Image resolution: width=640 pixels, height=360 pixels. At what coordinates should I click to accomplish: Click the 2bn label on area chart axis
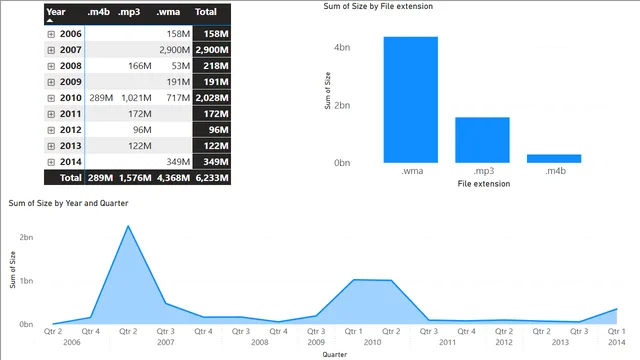[x=26, y=237]
